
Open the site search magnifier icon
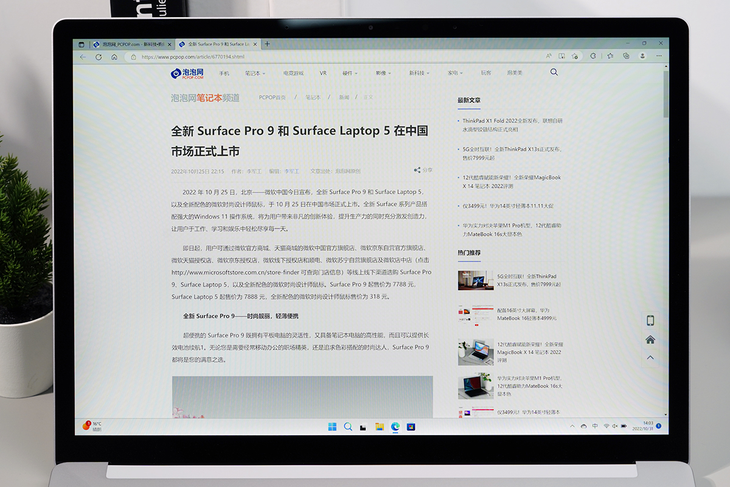coord(554,72)
